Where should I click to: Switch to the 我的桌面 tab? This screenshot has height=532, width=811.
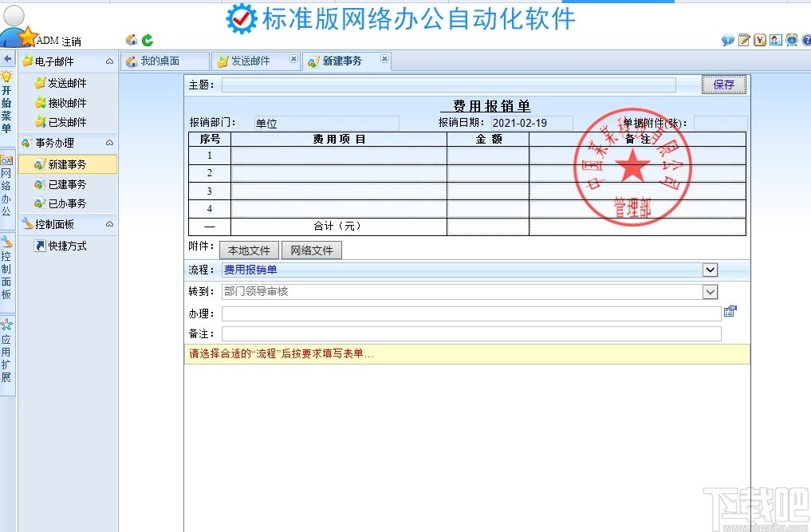coord(165,60)
